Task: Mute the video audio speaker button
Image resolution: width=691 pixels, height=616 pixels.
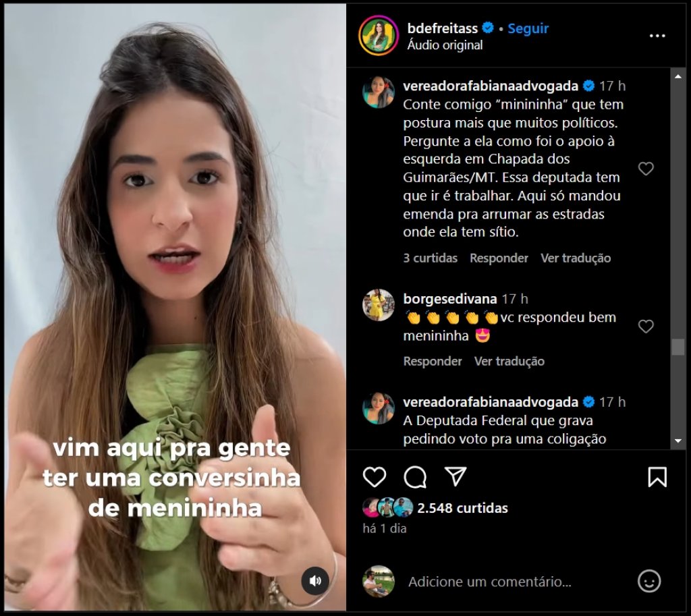Action: (x=315, y=581)
